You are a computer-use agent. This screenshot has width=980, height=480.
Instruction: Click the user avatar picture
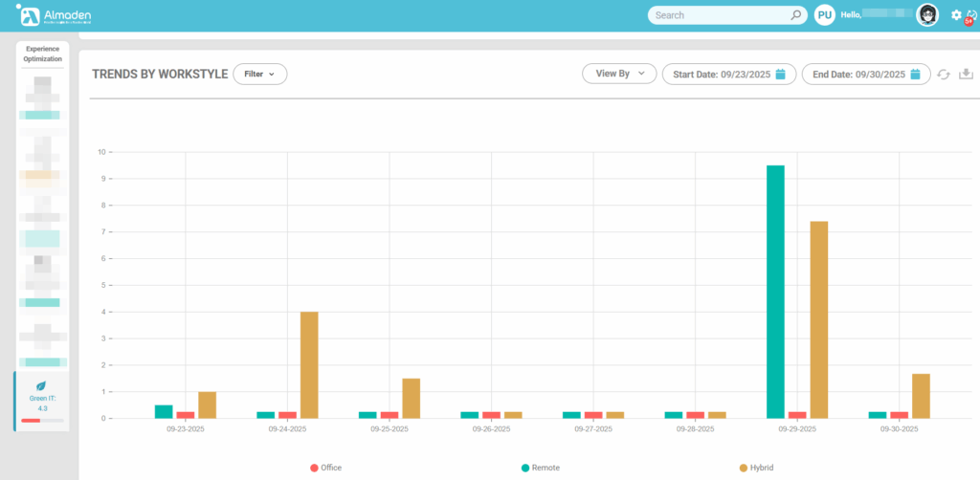point(926,15)
